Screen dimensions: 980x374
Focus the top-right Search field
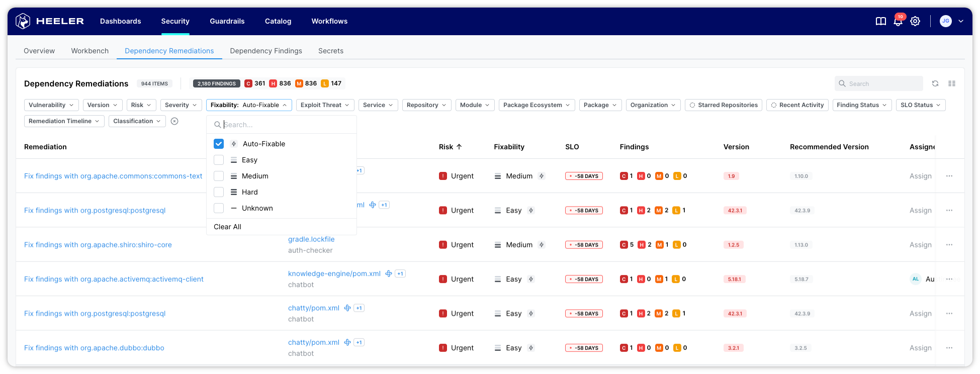(883, 83)
